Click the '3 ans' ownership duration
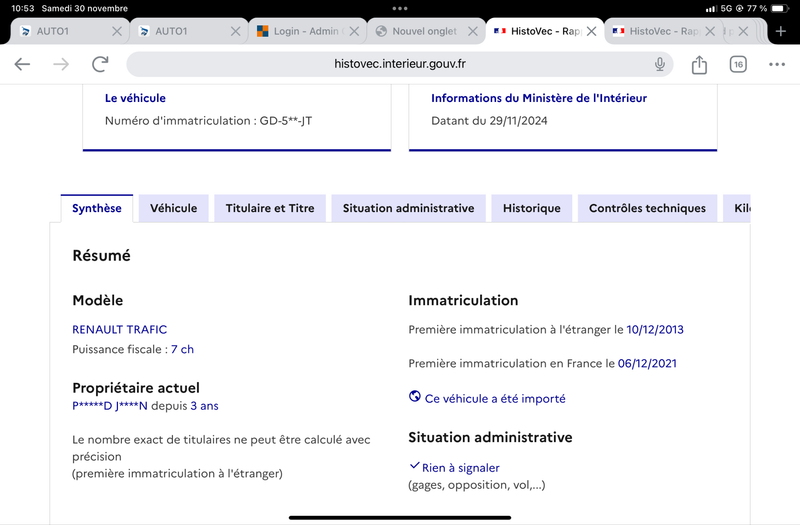This screenshot has height=525, width=800. tap(204, 406)
